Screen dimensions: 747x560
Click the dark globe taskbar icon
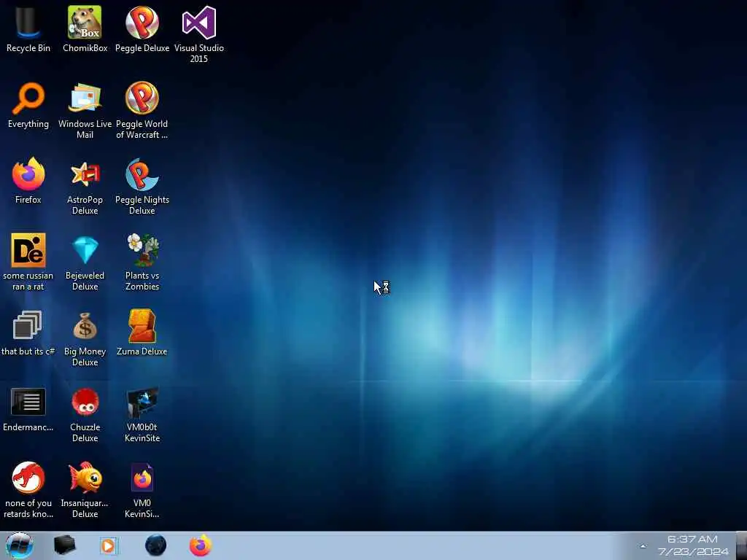click(x=155, y=545)
